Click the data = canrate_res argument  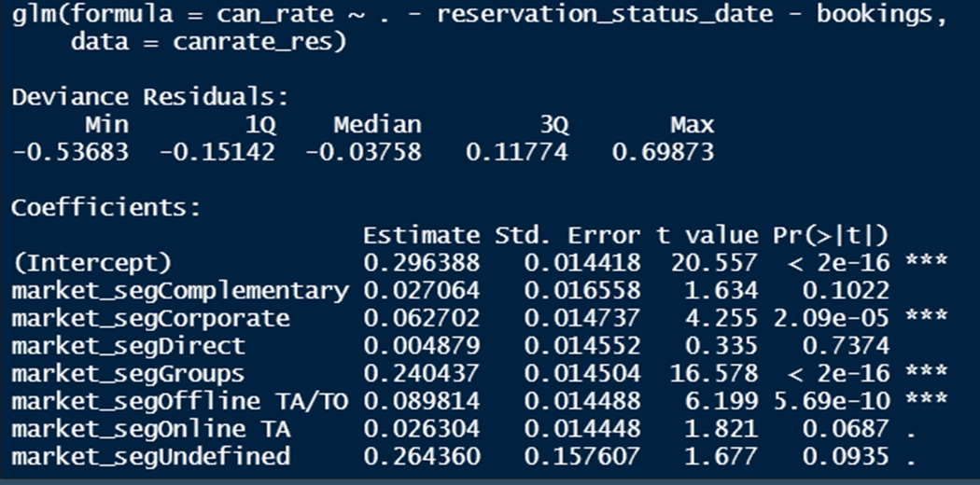click(x=208, y=43)
